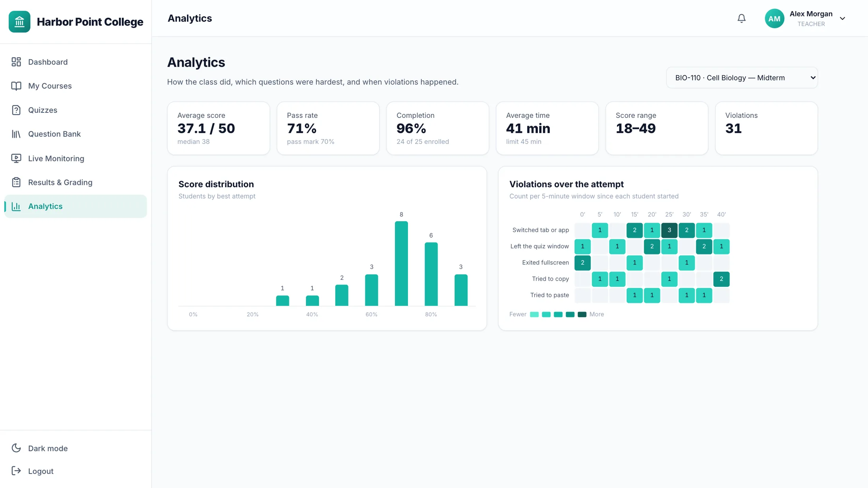Image resolution: width=868 pixels, height=488 pixels.
Task: Go to Dashboard in the sidebar
Action: 76,62
